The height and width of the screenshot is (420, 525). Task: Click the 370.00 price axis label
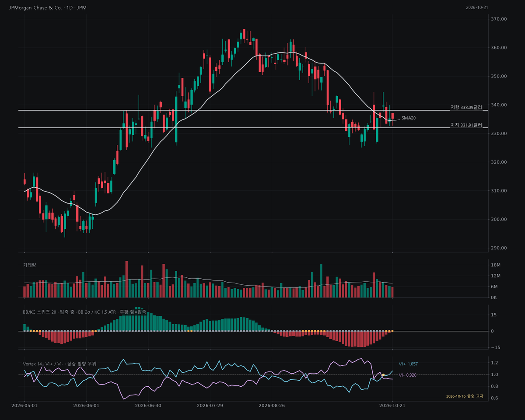499,19
